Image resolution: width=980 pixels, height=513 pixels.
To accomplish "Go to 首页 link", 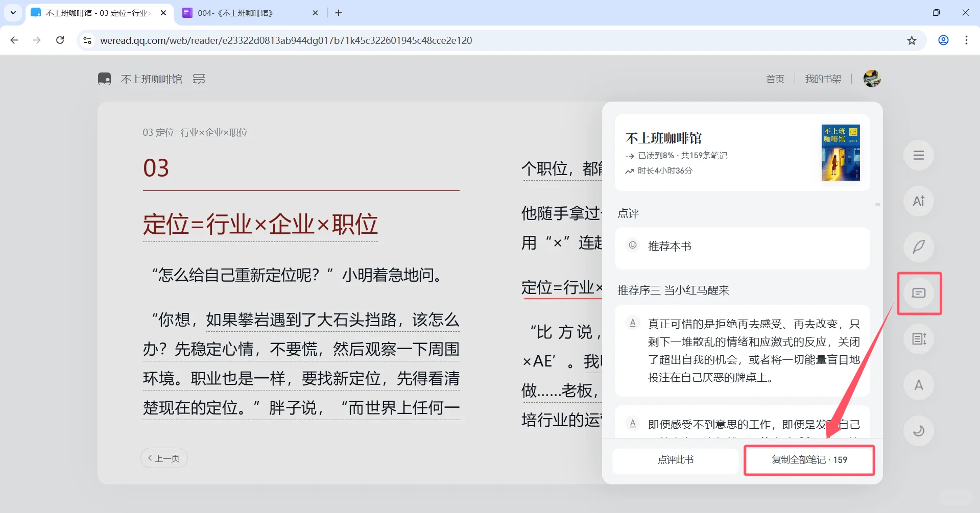I will (x=775, y=79).
